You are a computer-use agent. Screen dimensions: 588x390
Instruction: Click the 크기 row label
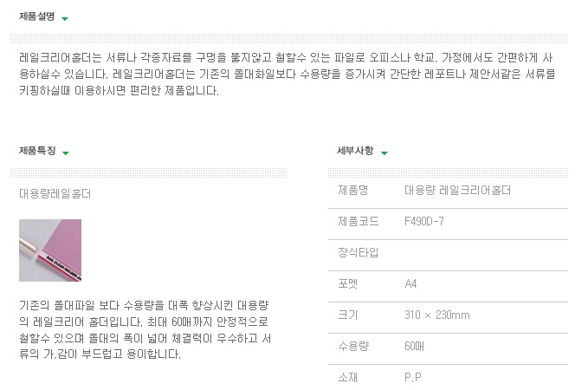click(x=348, y=315)
